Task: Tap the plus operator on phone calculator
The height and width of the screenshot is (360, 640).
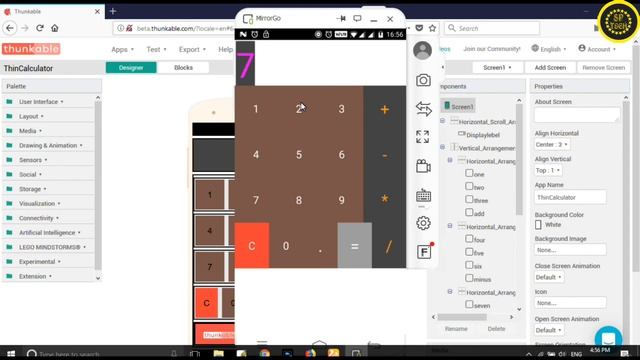Action: tap(384, 109)
